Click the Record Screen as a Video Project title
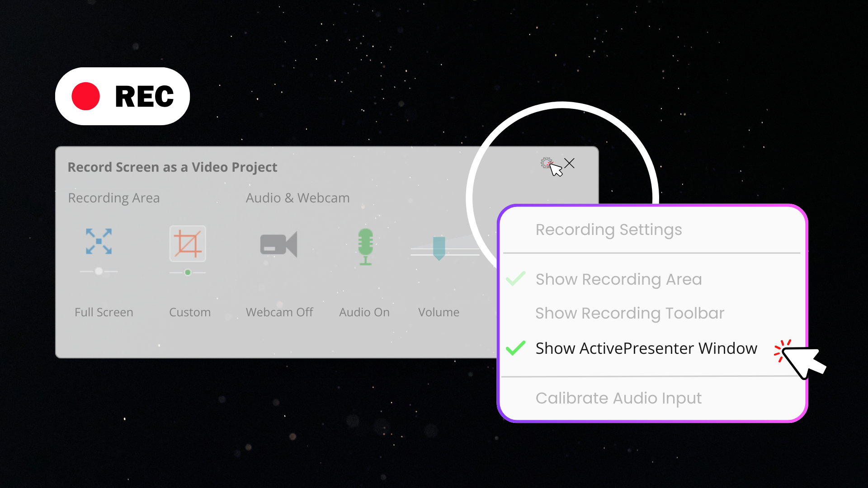The image size is (868, 488). pyautogui.click(x=172, y=167)
